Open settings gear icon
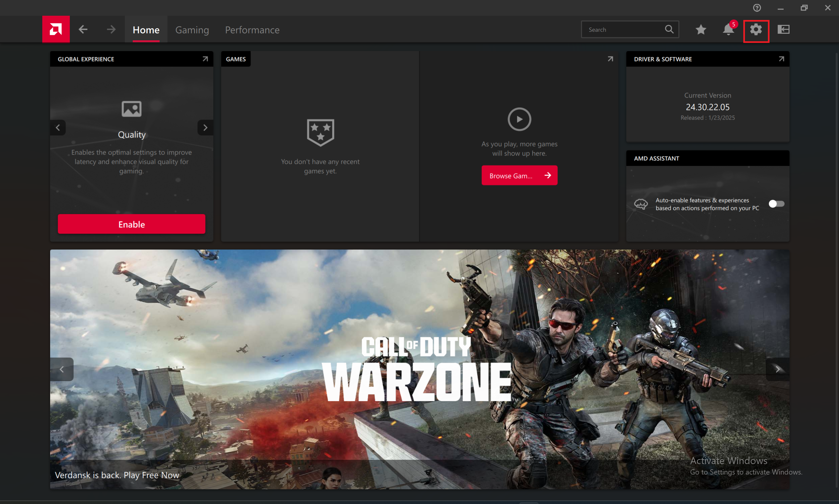This screenshot has height=504, width=839. point(756,29)
